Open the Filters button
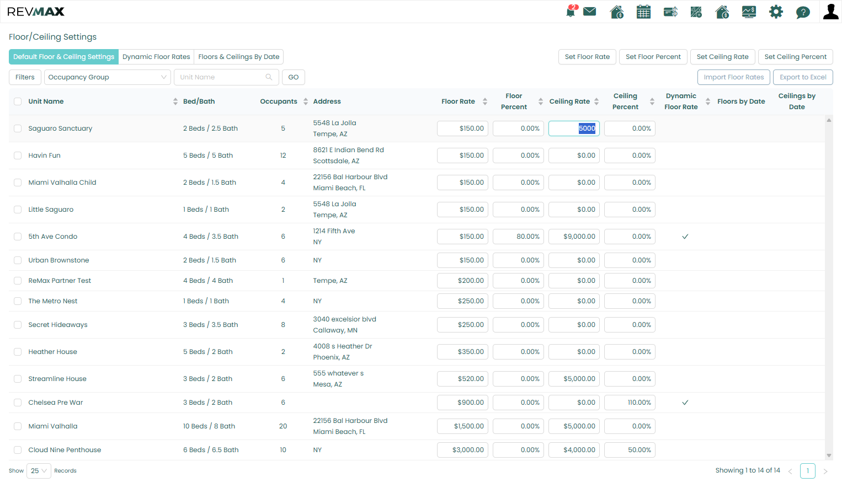The height and width of the screenshot is (504, 842). 25,77
